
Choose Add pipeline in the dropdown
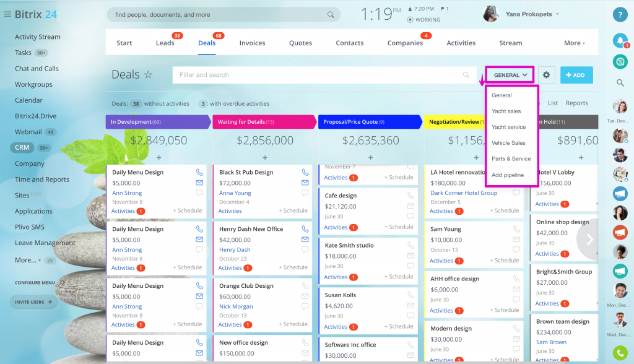coord(508,175)
